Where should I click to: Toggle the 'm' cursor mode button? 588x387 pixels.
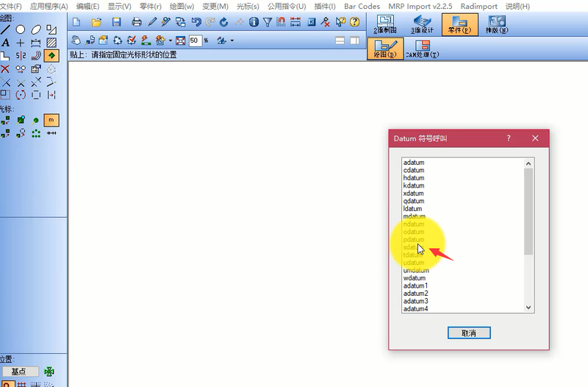pos(51,120)
